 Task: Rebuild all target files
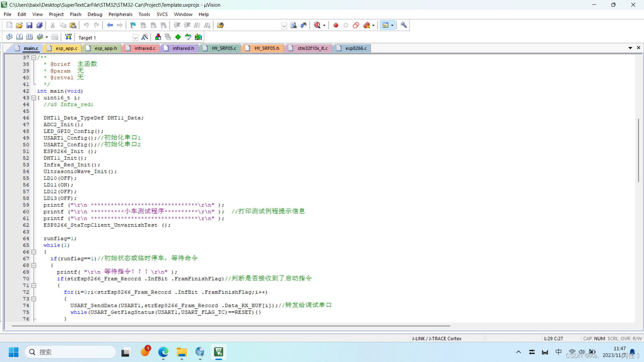point(30,37)
